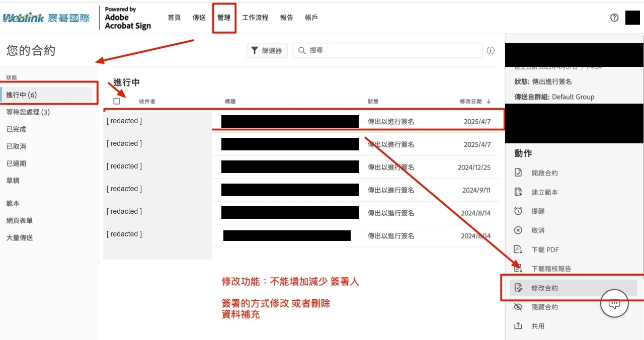This screenshot has height=340, width=644.
Task: Click the Reminder (提醒) clock icon
Action: (518, 211)
